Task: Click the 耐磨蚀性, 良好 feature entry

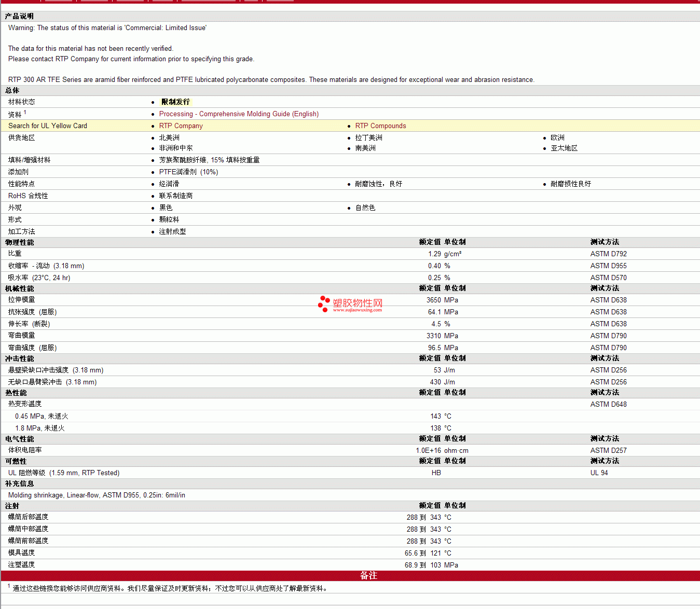Action: [379, 184]
